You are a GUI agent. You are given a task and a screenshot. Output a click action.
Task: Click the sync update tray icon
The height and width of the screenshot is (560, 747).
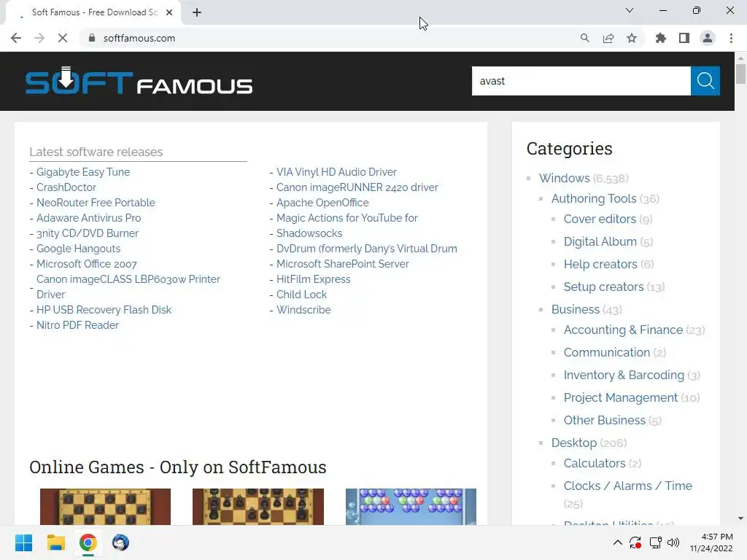pyautogui.click(x=635, y=542)
